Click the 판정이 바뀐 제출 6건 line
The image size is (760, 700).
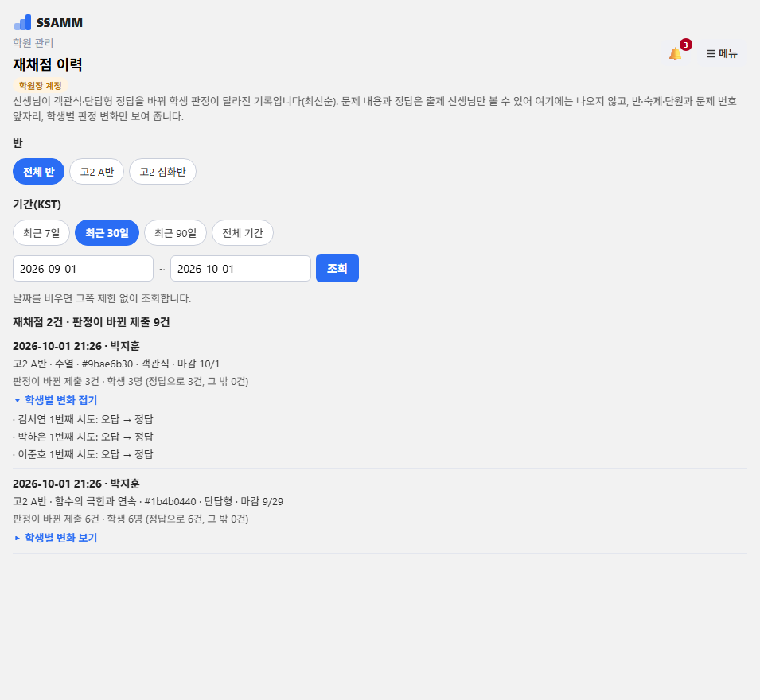tap(131, 519)
